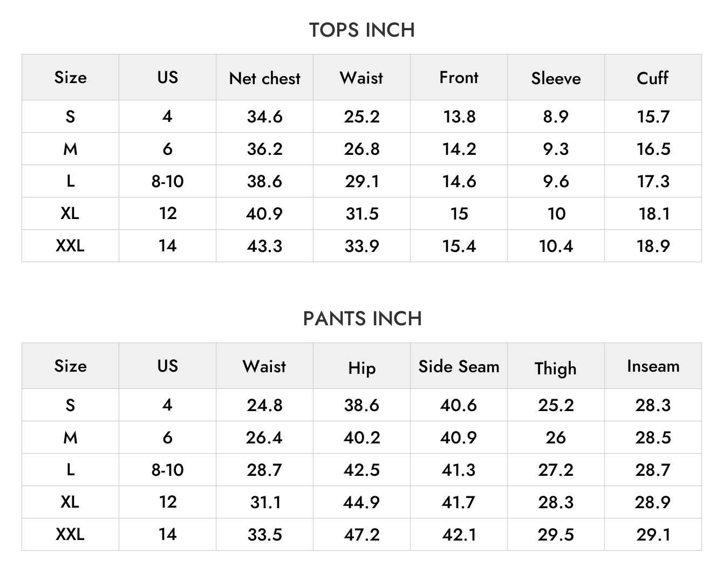Image resolution: width=723 pixels, height=588 pixels.
Task: Select net chest value 34.6
Action: tap(264, 117)
